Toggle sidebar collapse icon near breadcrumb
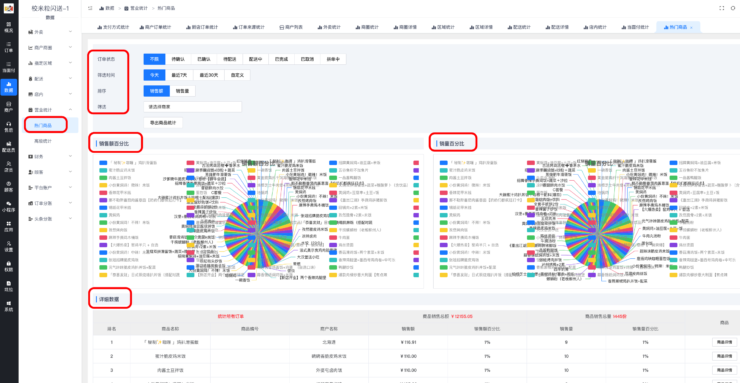The image size is (740, 383). pyautogui.click(x=90, y=8)
